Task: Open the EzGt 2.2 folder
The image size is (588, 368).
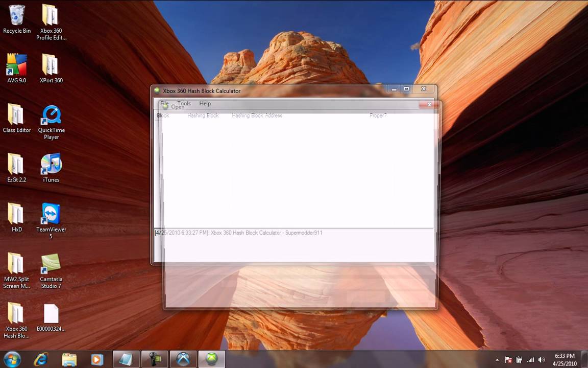Action: pyautogui.click(x=17, y=168)
